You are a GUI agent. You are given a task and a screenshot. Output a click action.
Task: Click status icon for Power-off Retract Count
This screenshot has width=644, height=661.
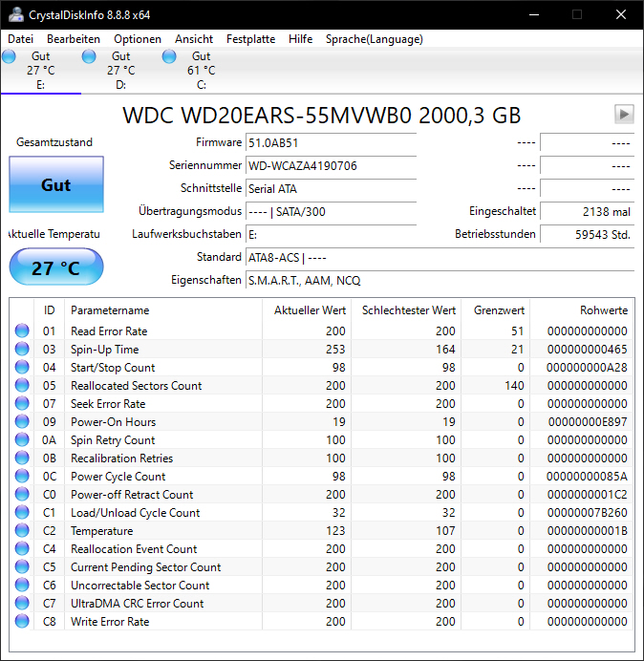[x=22, y=494]
